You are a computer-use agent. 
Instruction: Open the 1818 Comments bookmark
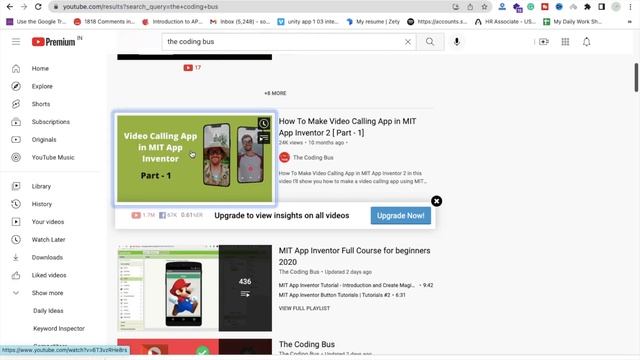coord(104,22)
